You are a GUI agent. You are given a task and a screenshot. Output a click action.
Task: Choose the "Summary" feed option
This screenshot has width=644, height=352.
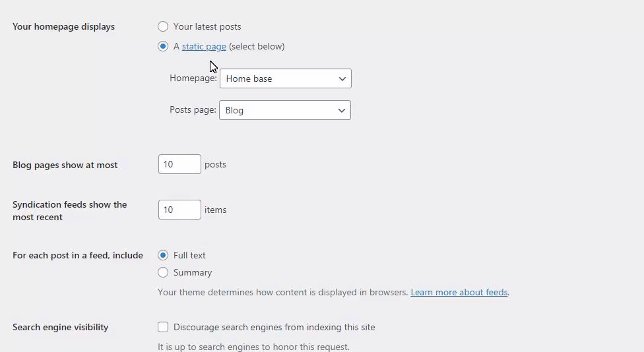click(163, 272)
